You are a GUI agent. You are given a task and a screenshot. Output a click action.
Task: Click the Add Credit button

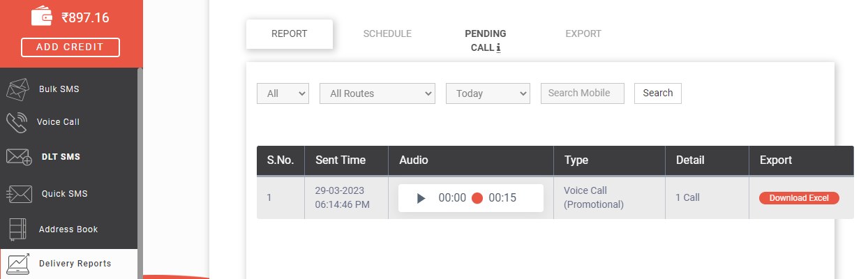(x=70, y=47)
